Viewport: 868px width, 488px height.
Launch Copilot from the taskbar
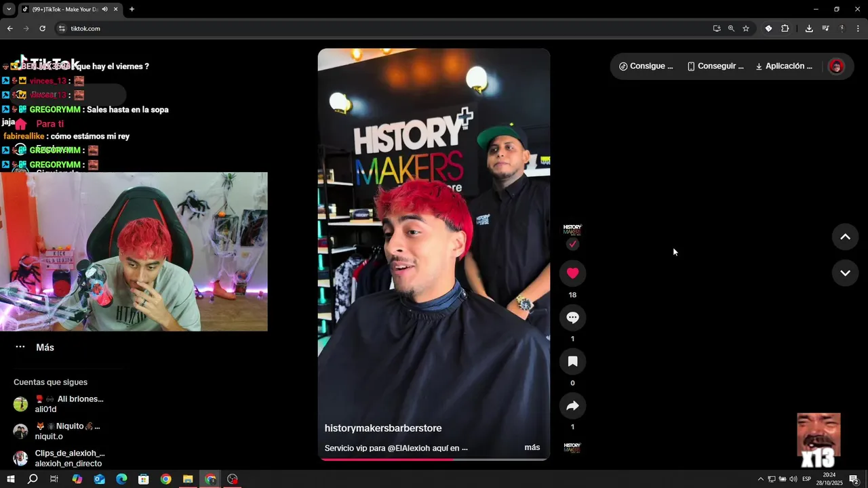[77, 479]
